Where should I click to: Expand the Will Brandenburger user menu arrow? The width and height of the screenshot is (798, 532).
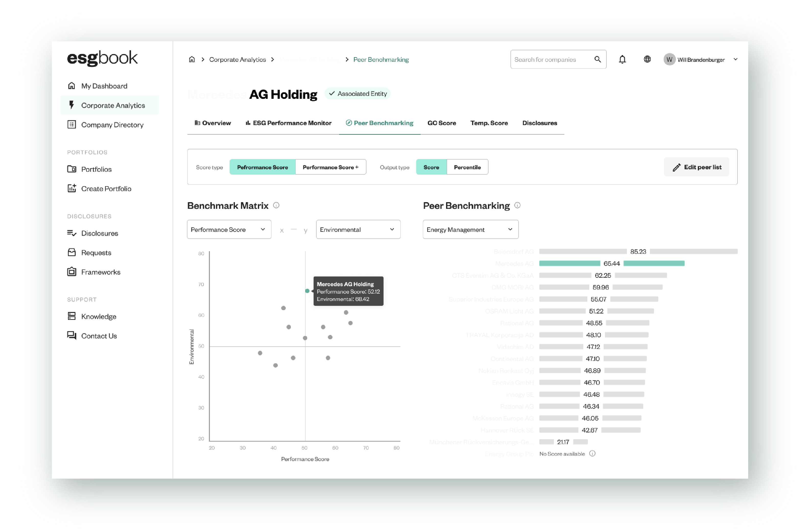tap(735, 59)
